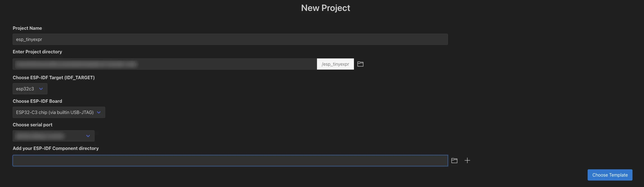The height and width of the screenshot is (187, 644).
Task: Click the /esp_tinyexpr path suffix box
Action: click(335, 64)
